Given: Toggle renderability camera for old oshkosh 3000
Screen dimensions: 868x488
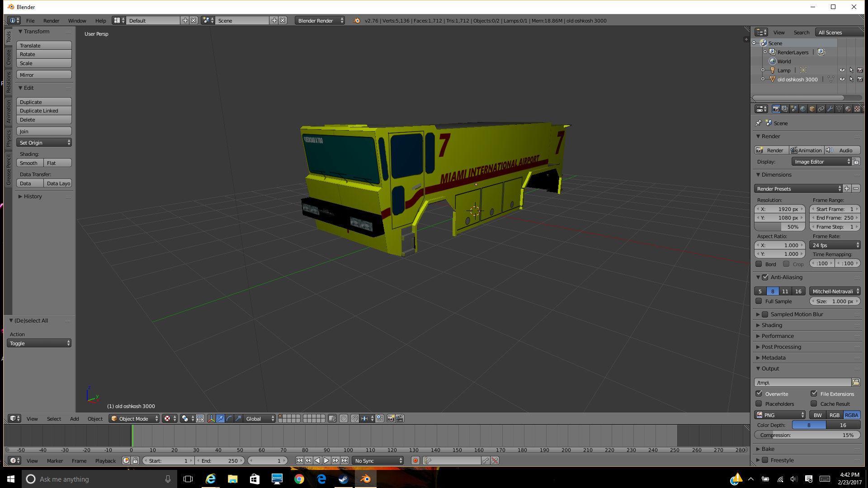Looking at the screenshot, I should coord(860,79).
